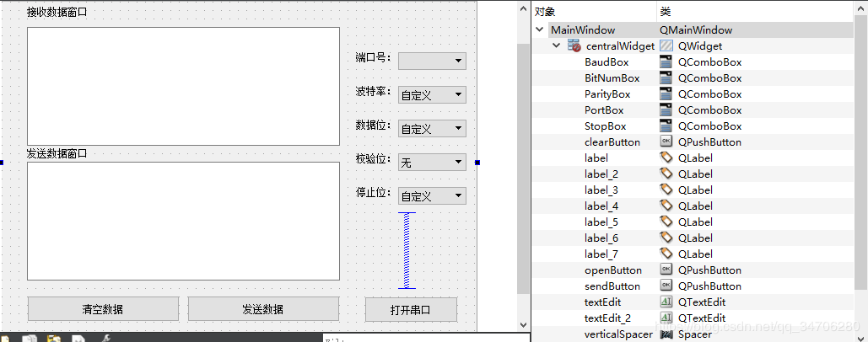The image size is (868, 342).
Task: Open the 停止位 stop bits combo box
Action: pyautogui.click(x=432, y=195)
